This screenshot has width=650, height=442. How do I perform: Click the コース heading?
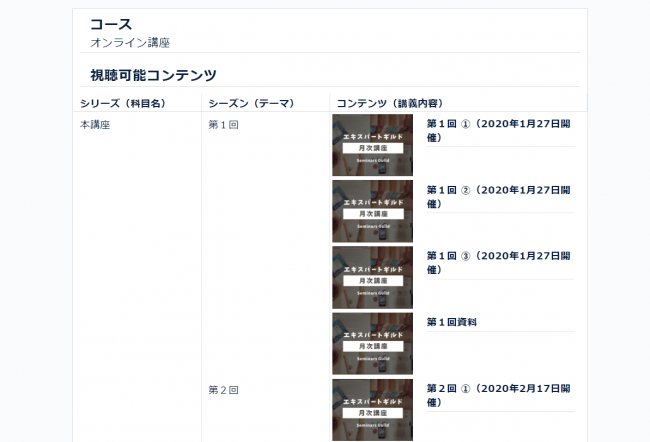pos(111,24)
